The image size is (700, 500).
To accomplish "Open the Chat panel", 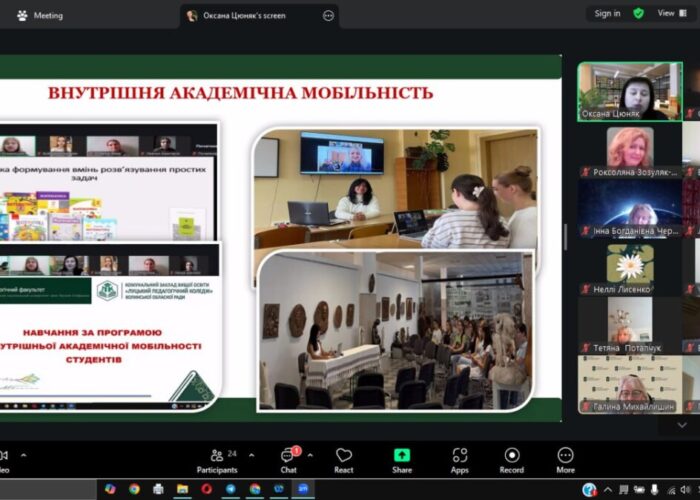I will pyautogui.click(x=288, y=459).
